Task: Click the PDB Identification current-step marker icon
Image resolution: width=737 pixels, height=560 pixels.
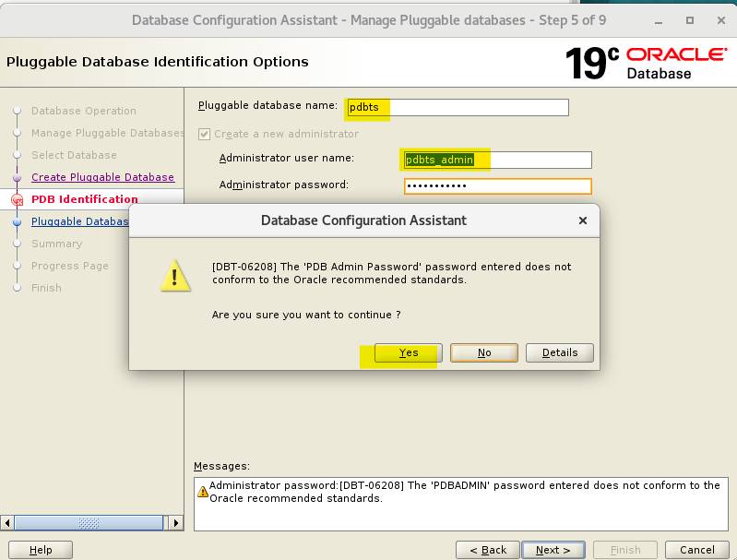Action: [17, 200]
